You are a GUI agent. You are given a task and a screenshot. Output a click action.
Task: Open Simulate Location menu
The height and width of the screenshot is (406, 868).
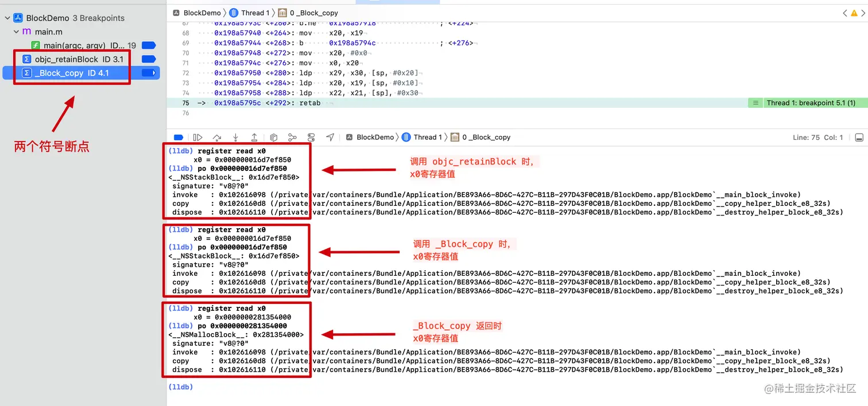330,137
